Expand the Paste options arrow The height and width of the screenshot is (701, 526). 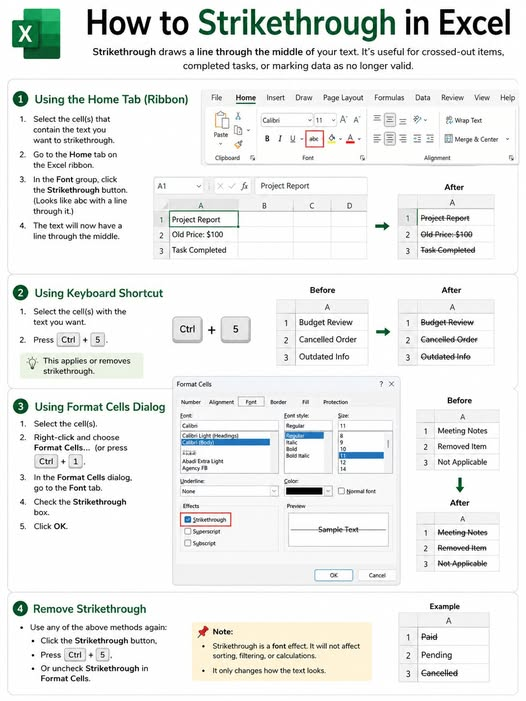tap(220, 144)
